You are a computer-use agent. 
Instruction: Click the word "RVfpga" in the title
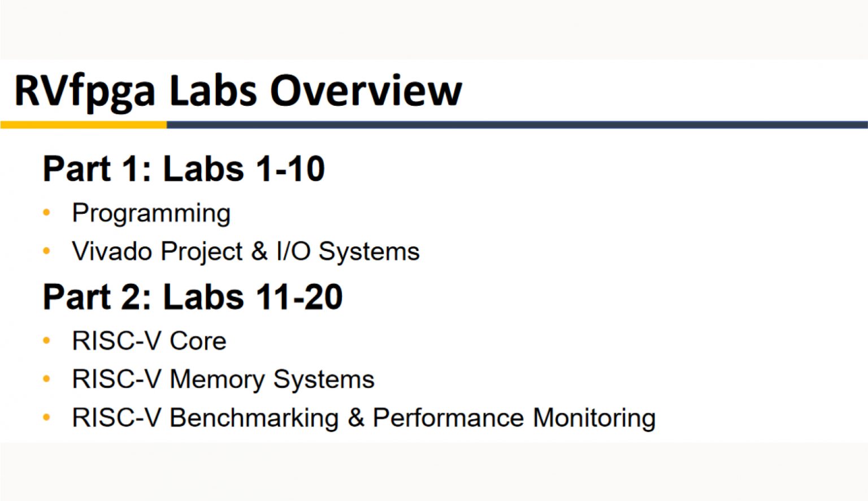point(85,90)
